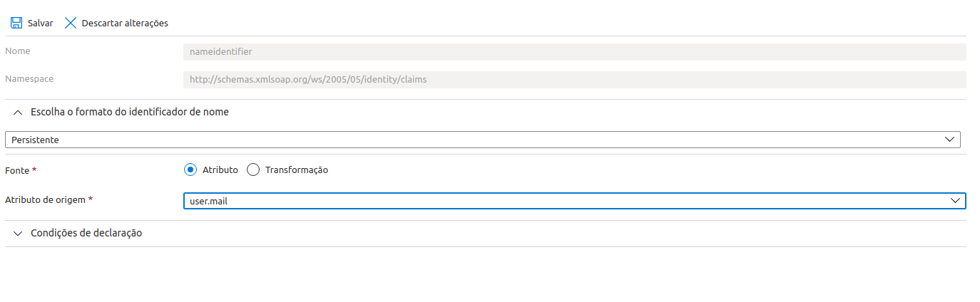Click the Descartar alterações X icon

pyautogui.click(x=71, y=23)
